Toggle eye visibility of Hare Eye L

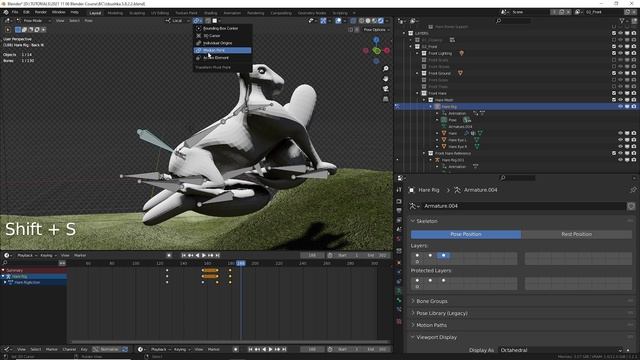click(620, 140)
